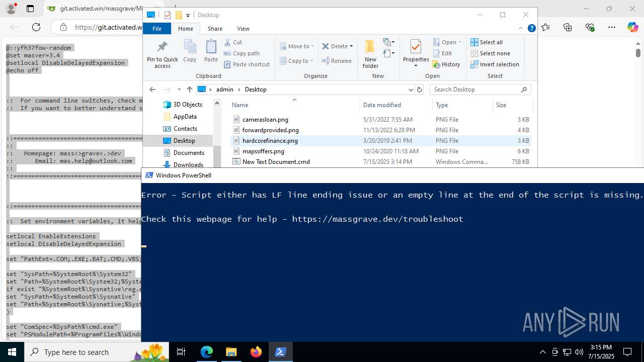Screen dimensions: 644x362
Task: Open Edge Favorites star icon
Action: point(545,27)
